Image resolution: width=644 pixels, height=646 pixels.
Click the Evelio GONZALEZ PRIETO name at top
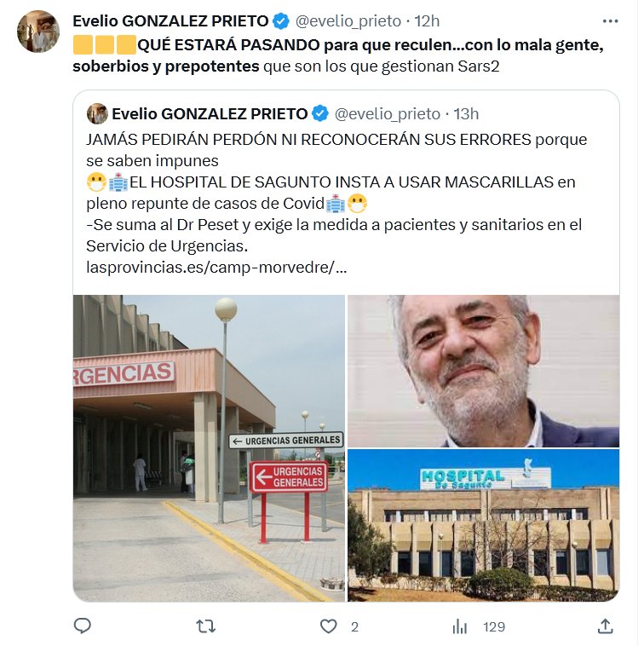click(x=170, y=21)
